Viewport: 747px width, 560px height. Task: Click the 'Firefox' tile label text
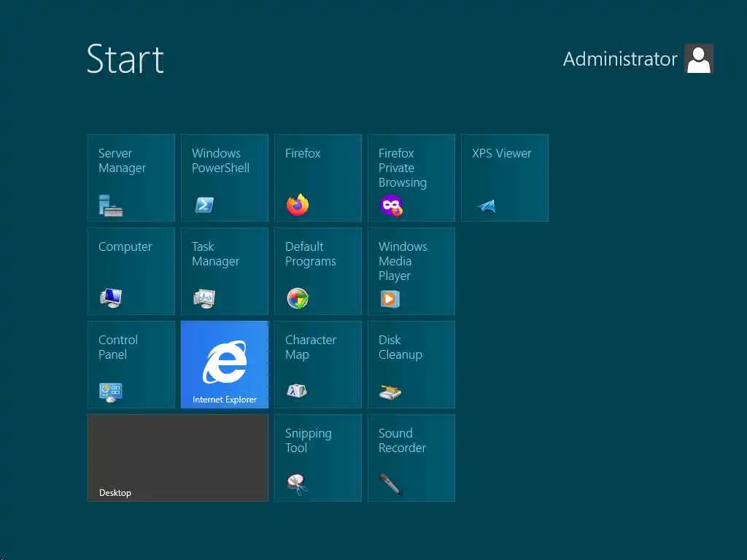(303, 153)
